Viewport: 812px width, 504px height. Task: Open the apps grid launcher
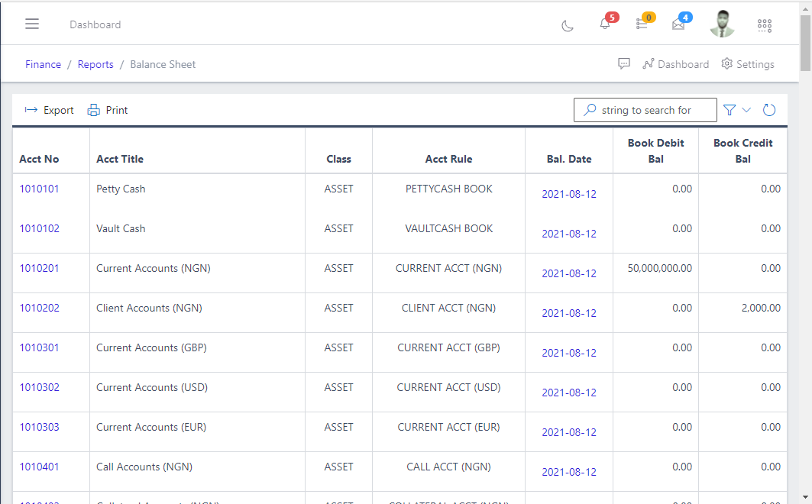[x=765, y=25]
